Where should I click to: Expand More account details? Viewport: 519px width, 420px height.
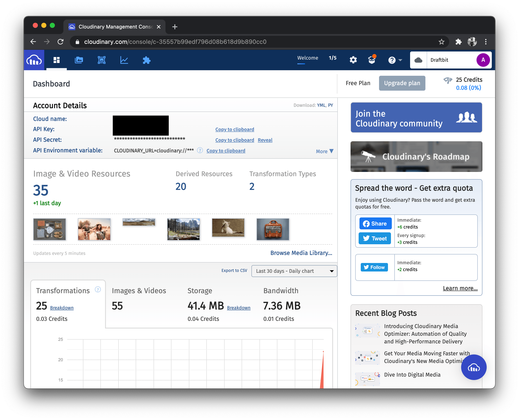tap(325, 151)
